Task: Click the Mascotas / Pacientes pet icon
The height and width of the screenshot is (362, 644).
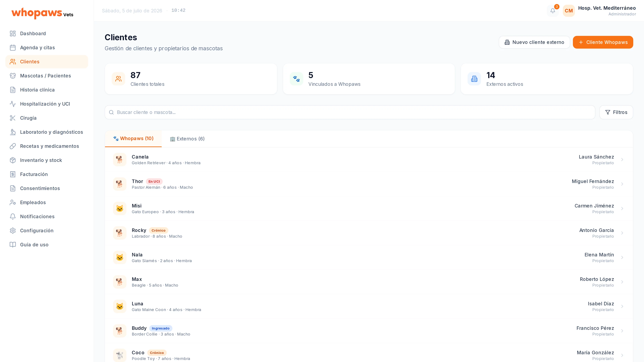Action: (x=13, y=76)
